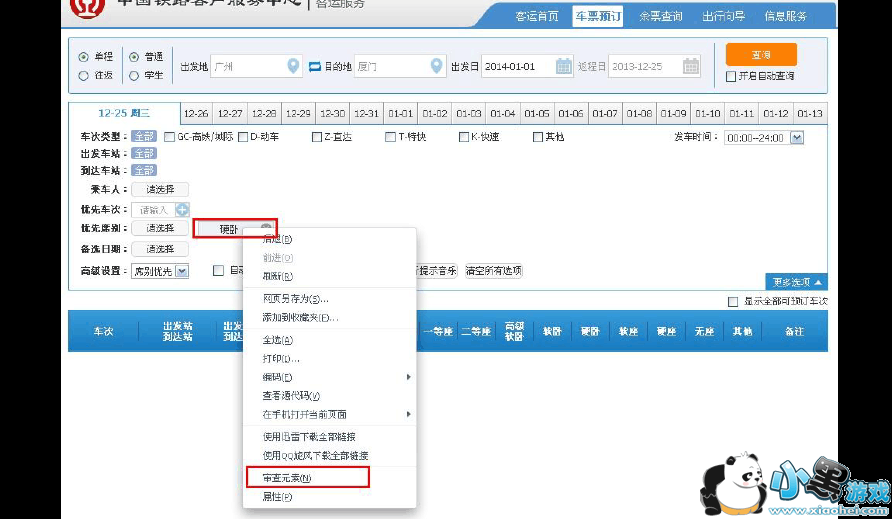Select the 往返 radio button

pyautogui.click(x=84, y=75)
